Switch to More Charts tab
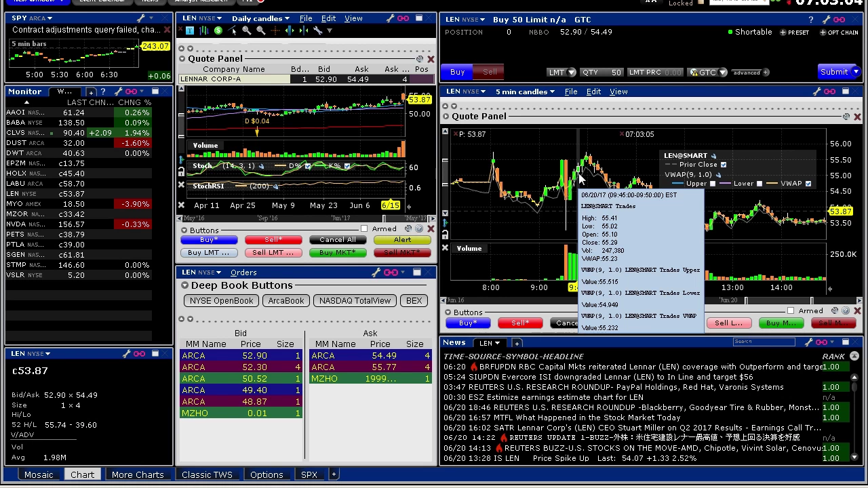The image size is (868, 488). click(138, 474)
